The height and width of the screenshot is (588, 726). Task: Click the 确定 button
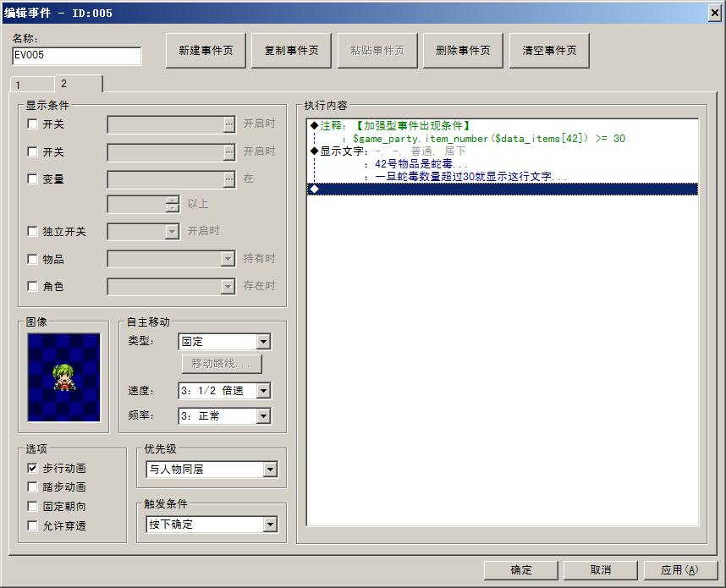521,570
